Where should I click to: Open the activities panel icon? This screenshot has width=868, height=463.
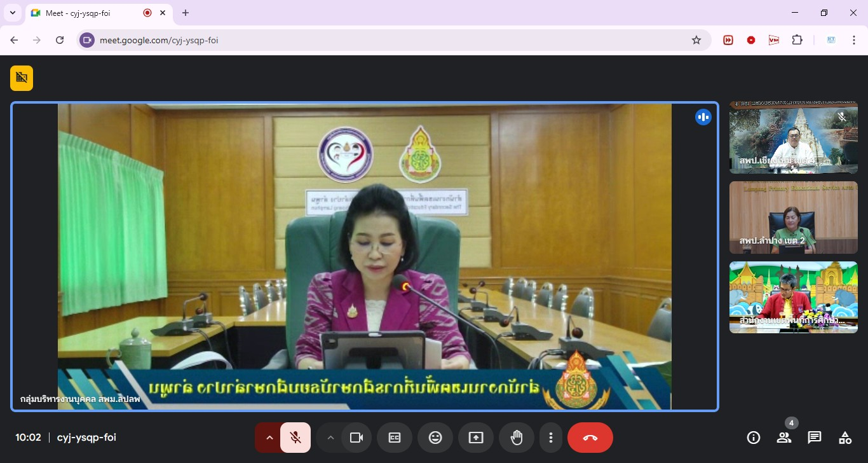[x=845, y=438]
